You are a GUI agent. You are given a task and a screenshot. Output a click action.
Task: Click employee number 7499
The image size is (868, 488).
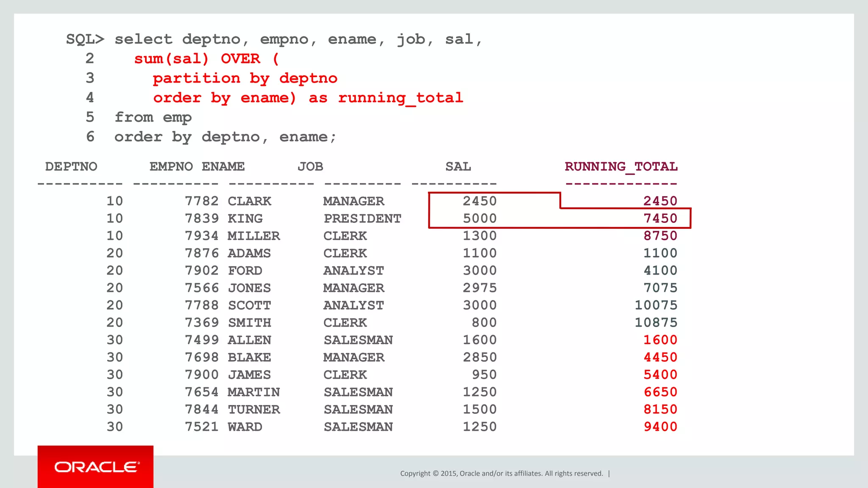(x=202, y=340)
